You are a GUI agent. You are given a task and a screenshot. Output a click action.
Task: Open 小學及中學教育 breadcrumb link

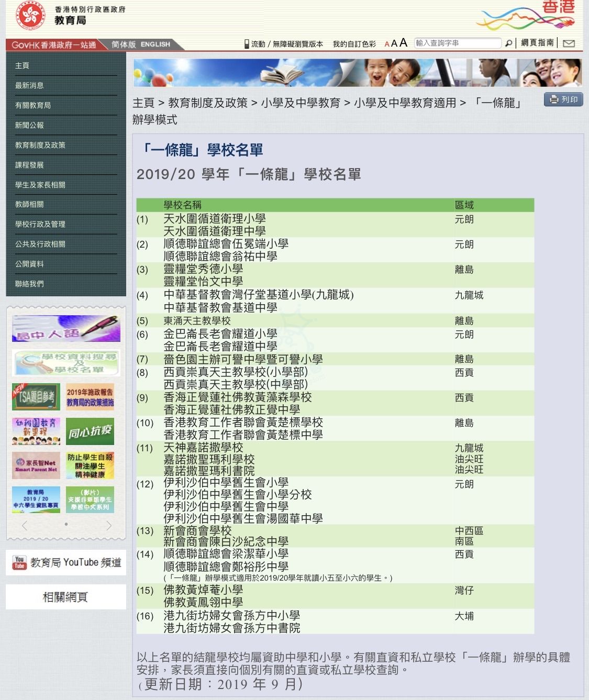301,103
